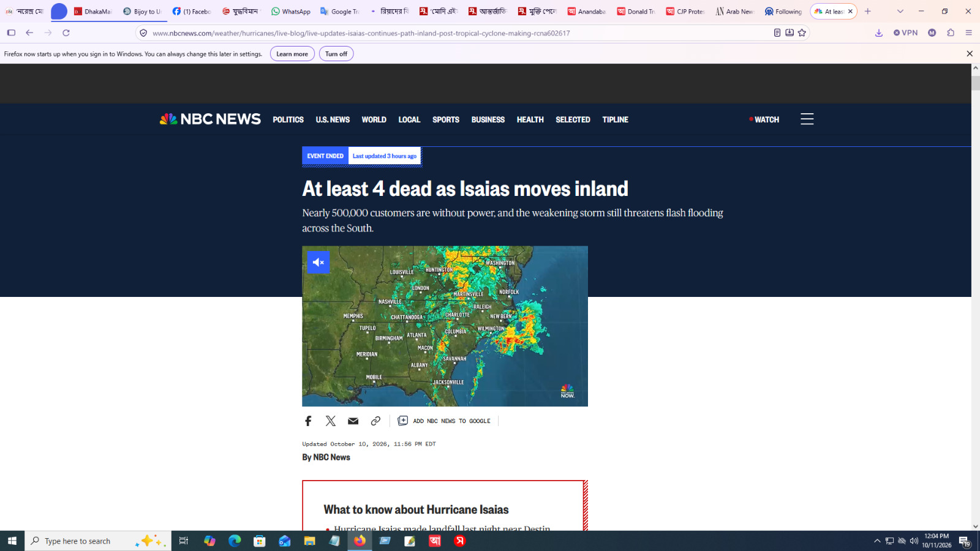The width and height of the screenshot is (980, 551).
Task: Dismiss the Firefox startup notification bar
Action: click(970, 54)
